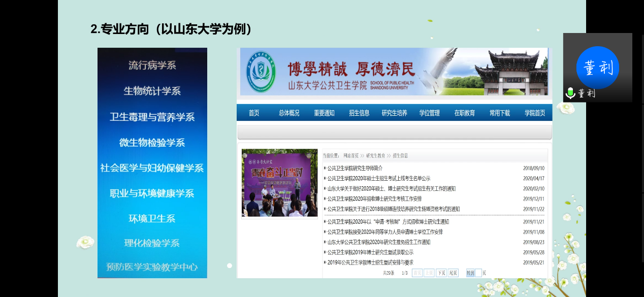Click the 网站首页 breadcrumb link
The width and height of the screenshot is (644, 297).
tap(351, 155)
